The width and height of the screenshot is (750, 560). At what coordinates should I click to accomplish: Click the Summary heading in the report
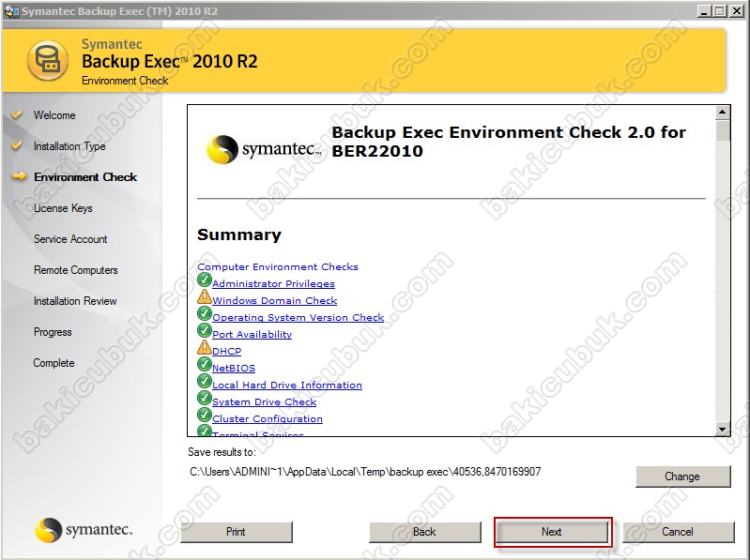pos(239,235)
